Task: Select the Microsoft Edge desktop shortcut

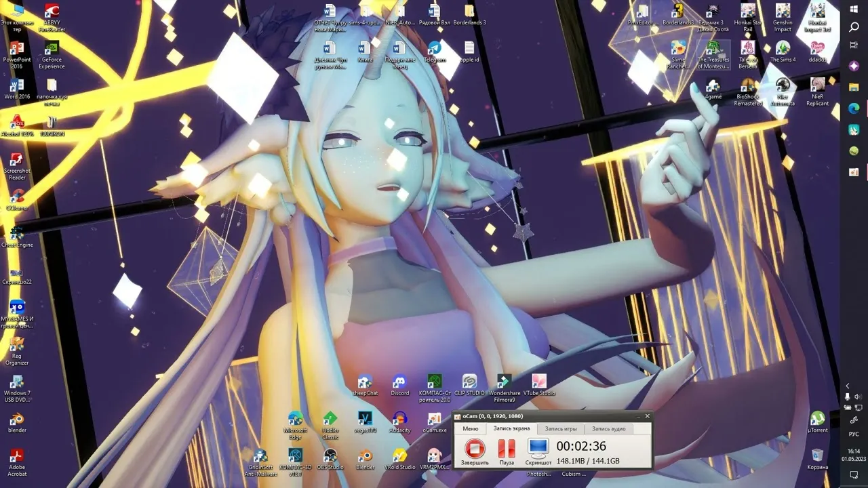Action: pyautogui.click(x=296, y=426)
